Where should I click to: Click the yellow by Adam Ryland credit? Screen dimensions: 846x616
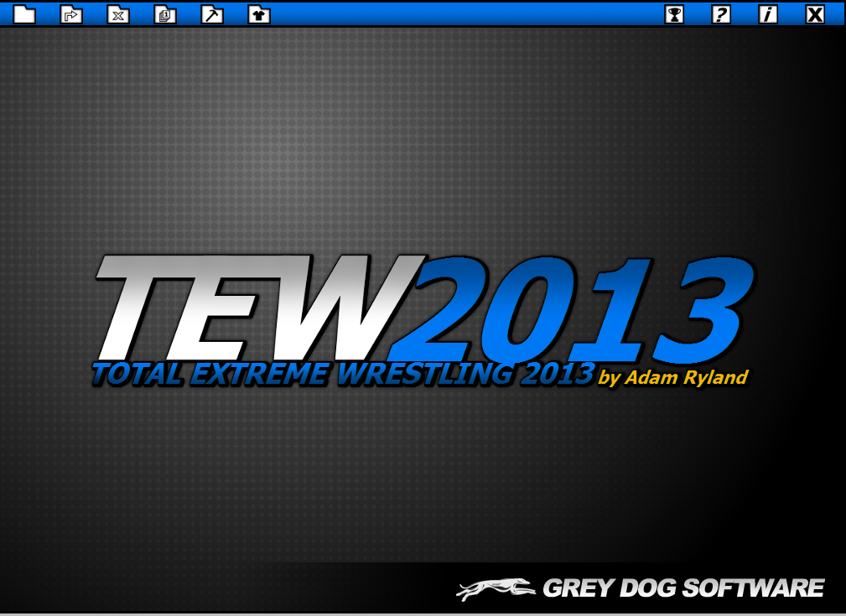pos(672,378)
